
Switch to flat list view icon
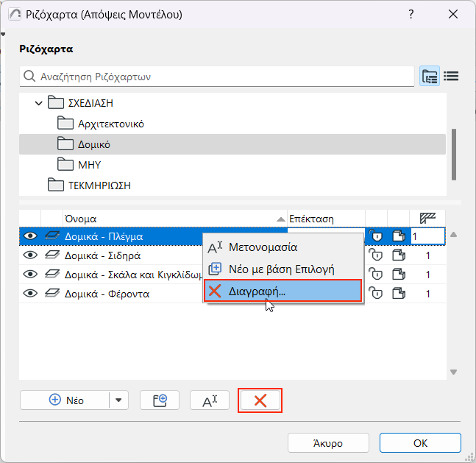tap(451, 76)
